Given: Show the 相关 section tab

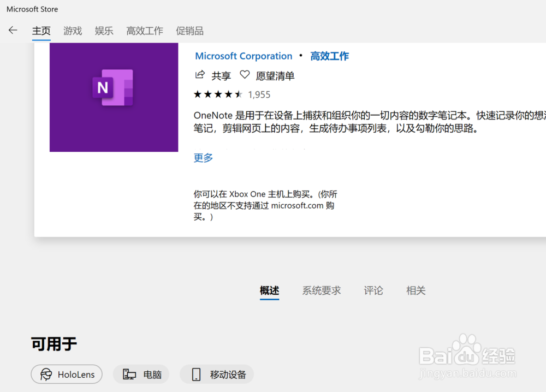Looking at the screenshot, I should coord(416,290).
